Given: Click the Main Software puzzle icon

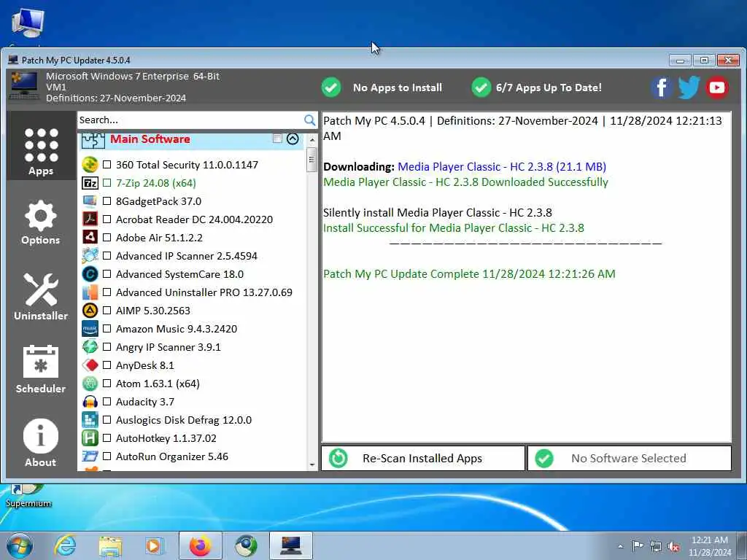Looking at the screenshot, I should [93, 141].
